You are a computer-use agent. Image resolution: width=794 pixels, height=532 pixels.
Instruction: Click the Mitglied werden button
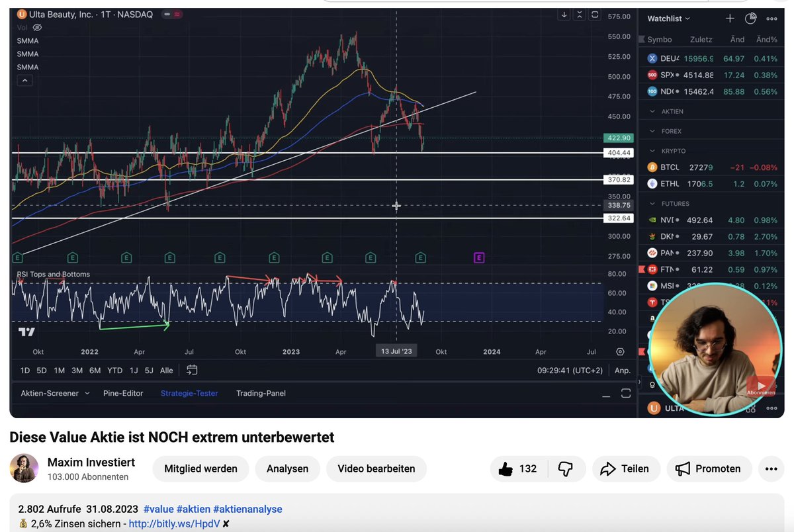200,468
